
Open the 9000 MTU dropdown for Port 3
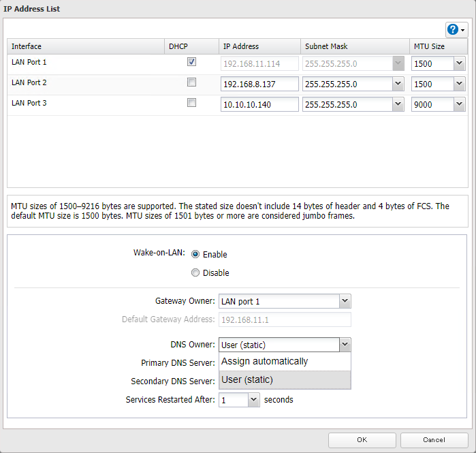[x=458, y=104]
